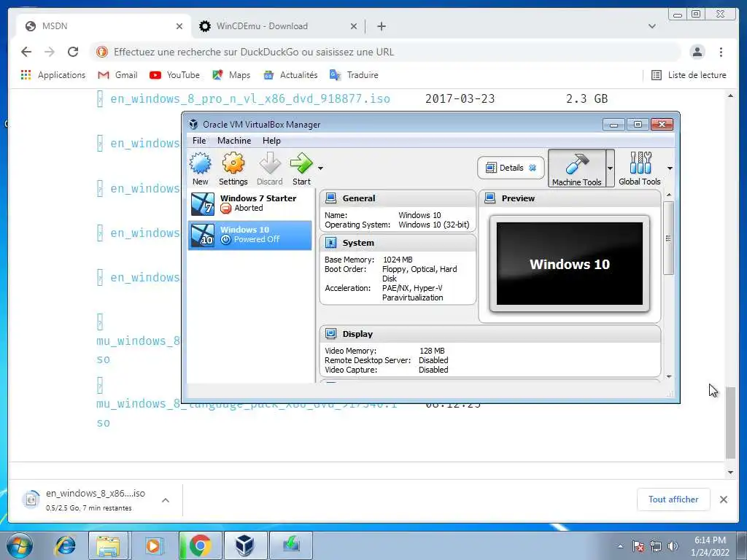Open Applications bookmark shortcut
The image size is (747, 560).
coord(53,75)
